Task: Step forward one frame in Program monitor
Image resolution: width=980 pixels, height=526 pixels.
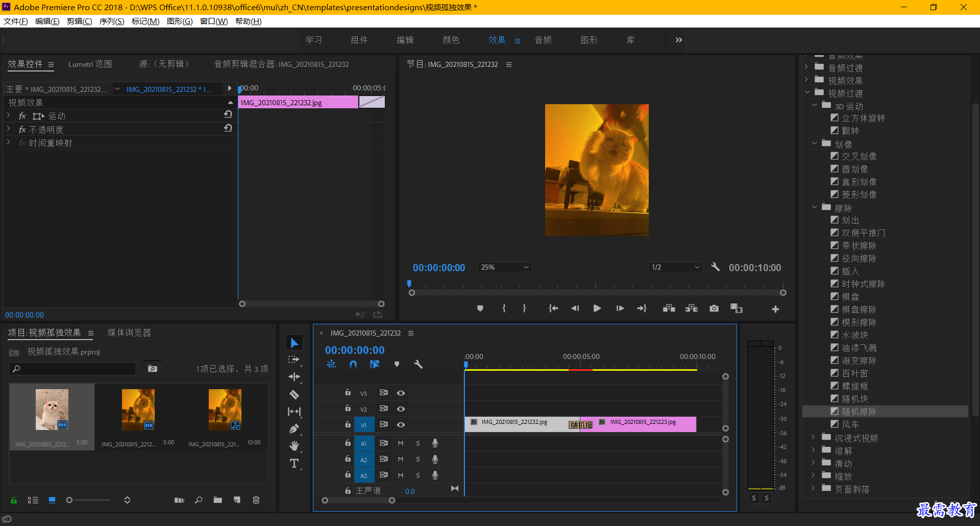Action: coord(620,308)
